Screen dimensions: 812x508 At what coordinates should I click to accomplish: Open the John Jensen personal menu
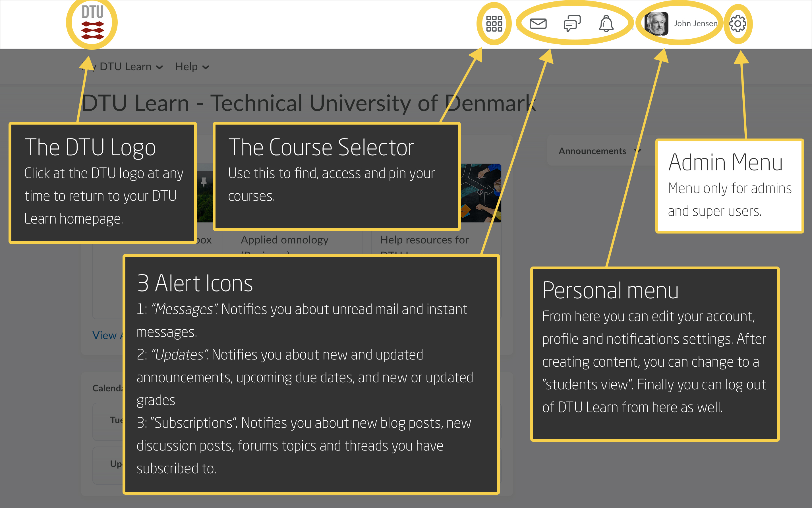[695, 24]
